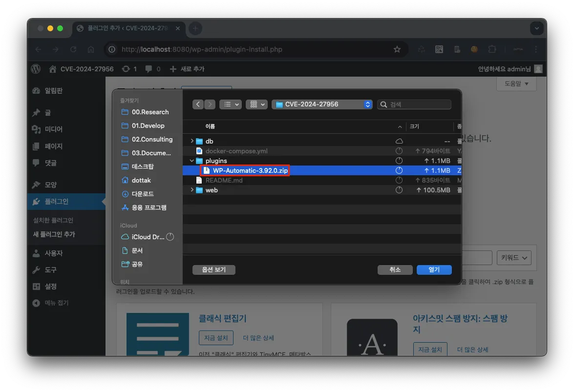The image size is (574, 392).
Task: Open the 플러그인 sidebar menu
Action: point(66,202)
